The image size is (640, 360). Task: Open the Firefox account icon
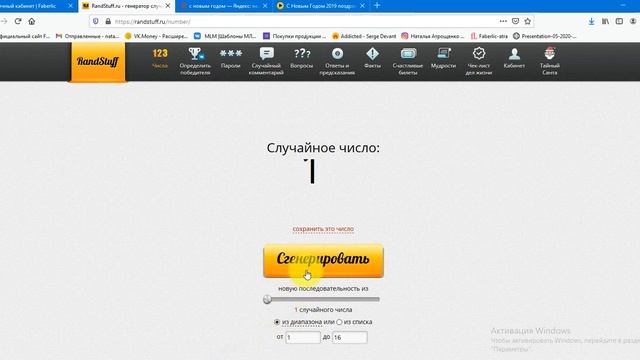point(633,21)
